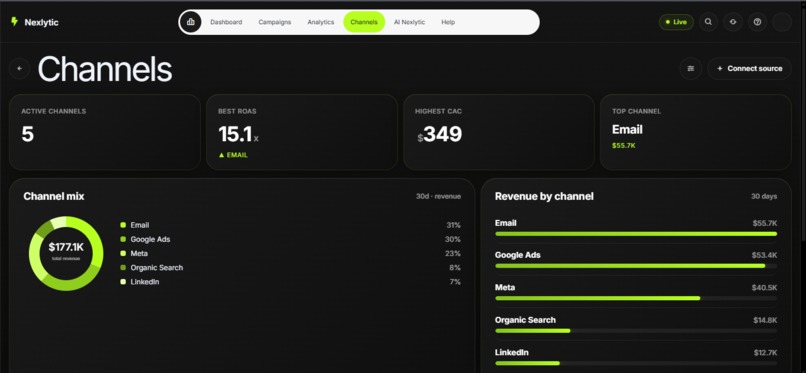806x373 pixels.
Task: Click the 7% share value
Action: (x=455, y=282)
